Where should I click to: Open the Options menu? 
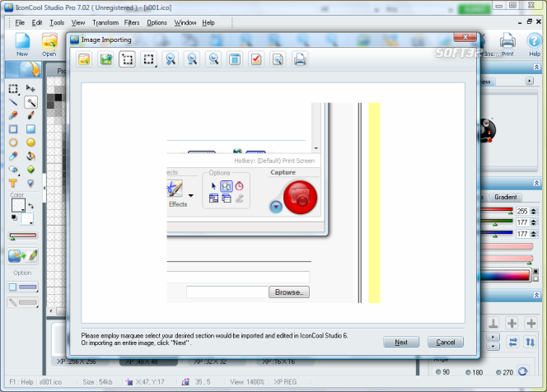[x=157, y=23]
